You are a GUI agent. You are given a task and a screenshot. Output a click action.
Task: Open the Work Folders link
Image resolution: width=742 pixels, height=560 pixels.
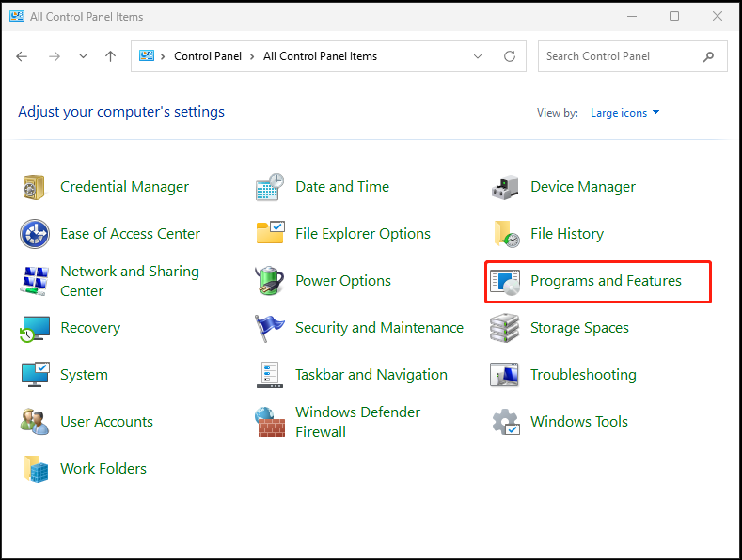point(103,468)
